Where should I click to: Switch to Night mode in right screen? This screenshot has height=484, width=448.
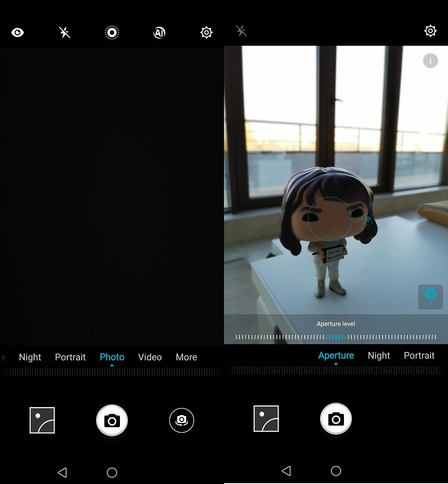[x=379, y=356]
